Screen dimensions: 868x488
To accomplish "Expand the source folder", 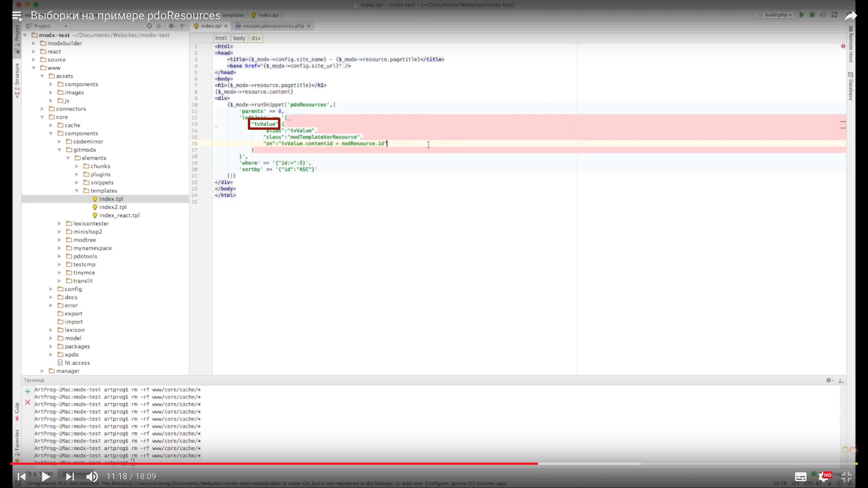I will pyautogui.click(x=34, y=60).
